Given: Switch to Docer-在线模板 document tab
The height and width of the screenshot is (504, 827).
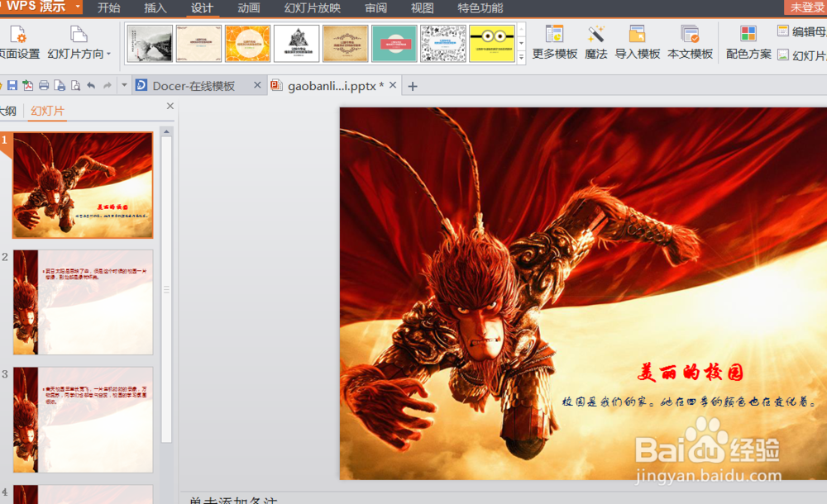Looking at the screenshot, I should point(193,86).
